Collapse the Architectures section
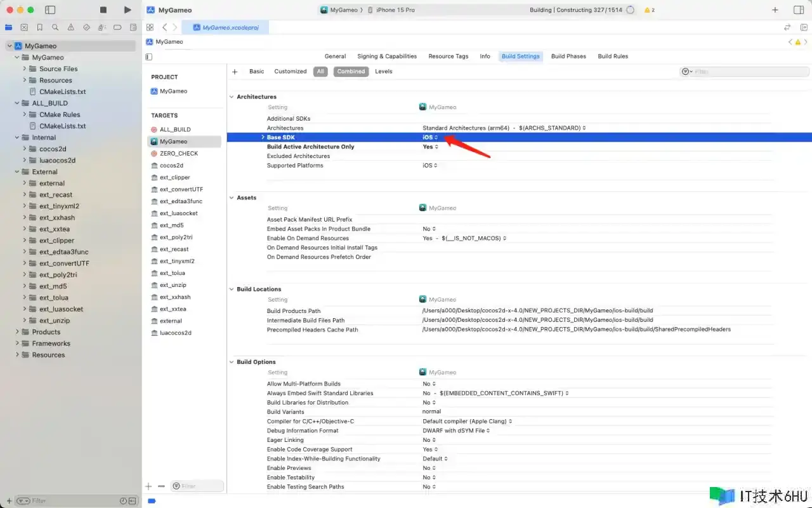Screen dimensions: 812x508 tap(232, 97)
